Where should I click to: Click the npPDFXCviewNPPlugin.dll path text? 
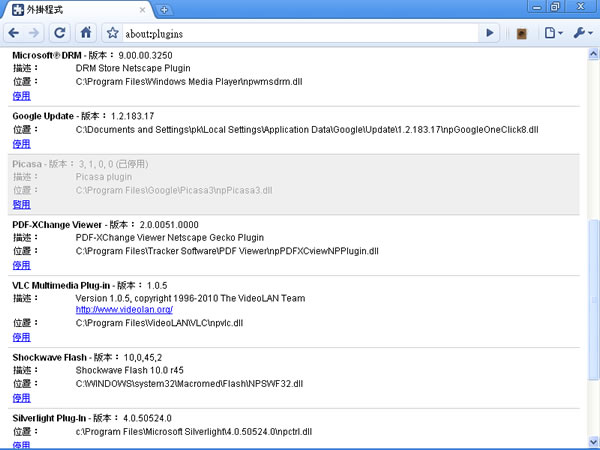pyautogui.click(x=227, y=251)
